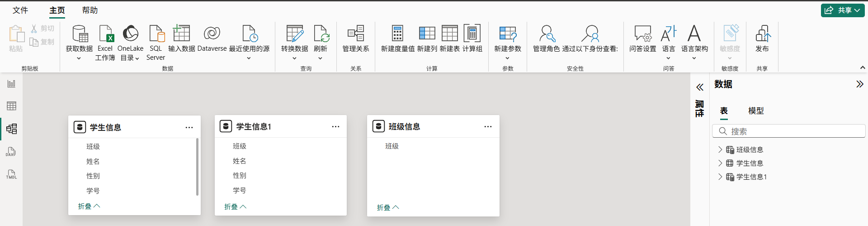Expand 班级信息 in the data pane
The height and width of the screenshot is (226, 868).
(720, 149)
